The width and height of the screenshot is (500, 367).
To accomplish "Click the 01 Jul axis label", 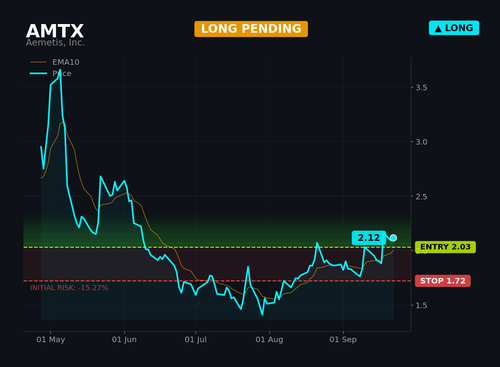I will point(196,340).
